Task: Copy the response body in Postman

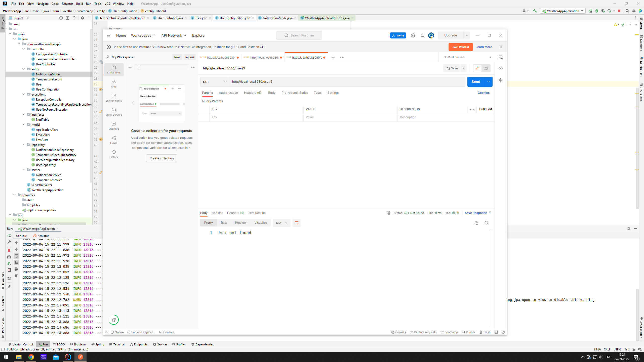Action: click(x=476, y=223)
